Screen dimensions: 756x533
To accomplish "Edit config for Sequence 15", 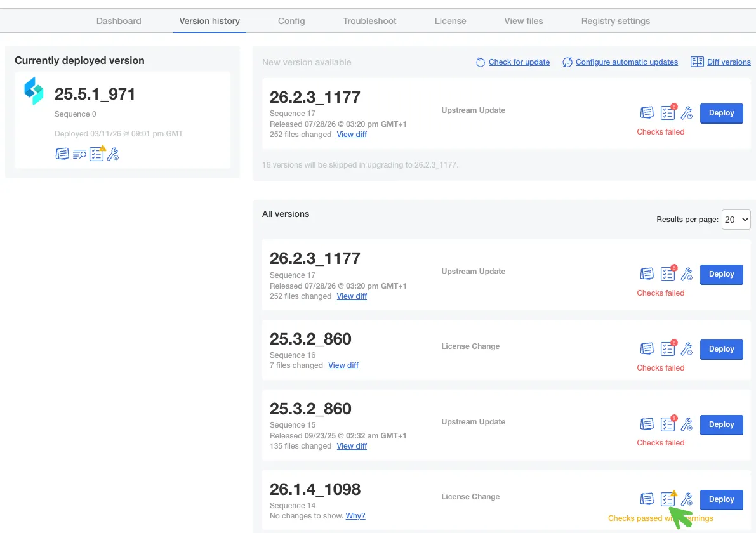I will pyautogui.click(x=687, y=424).
